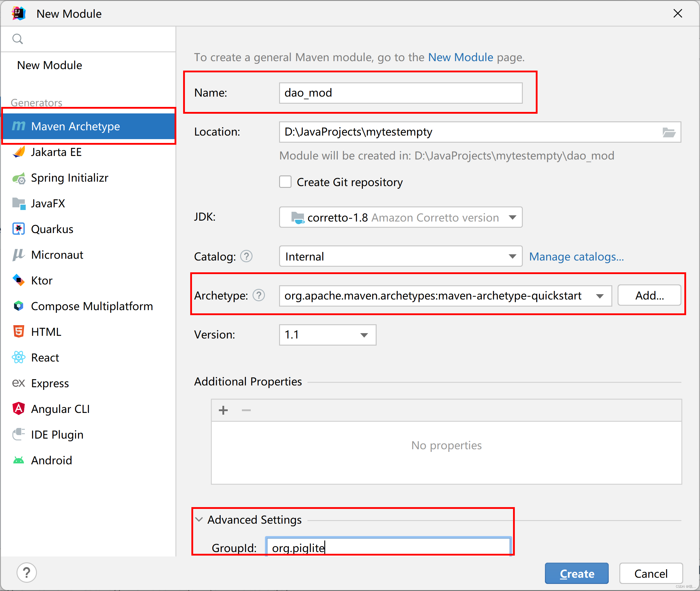This screenshot has width=700, height=591.
Task: Toggle Create Git repository checkbox
Action: click(x=286, y=182)
